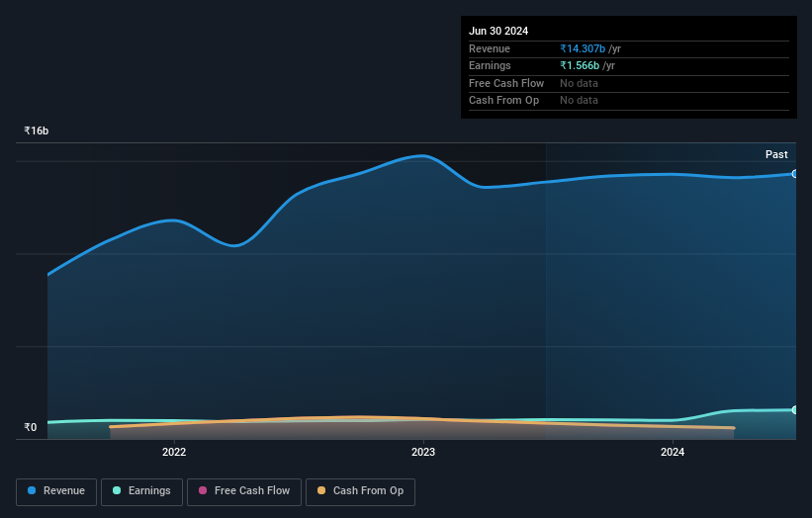Viewport: 812px width, 518px height.
Task: Click the 2023 x-axis label
Action: [423, 452]
